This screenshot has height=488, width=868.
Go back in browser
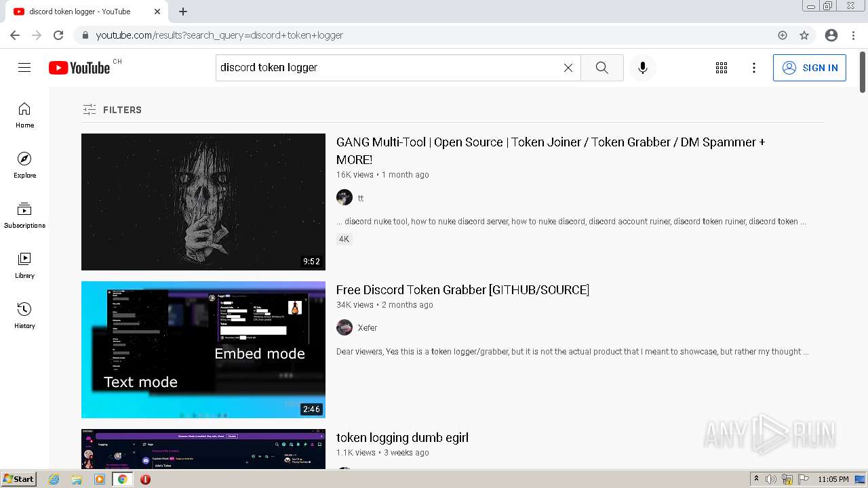coord(15,35)
